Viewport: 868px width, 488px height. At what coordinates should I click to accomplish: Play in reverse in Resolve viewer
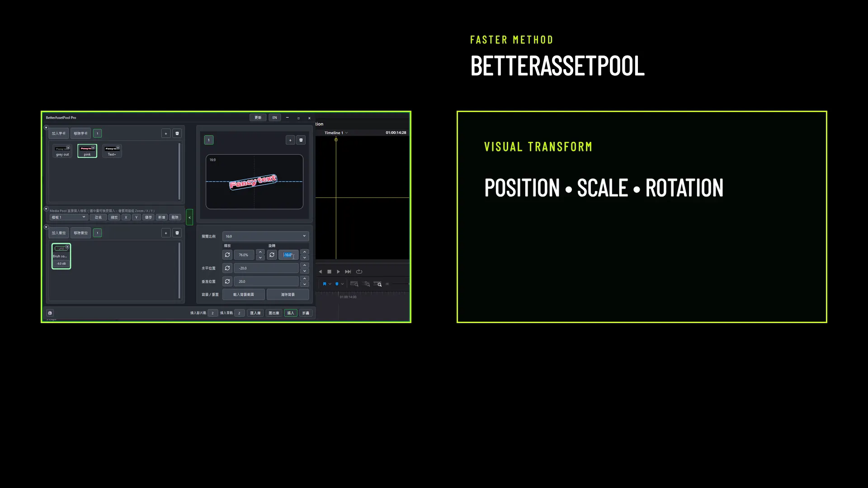[321, 272]
